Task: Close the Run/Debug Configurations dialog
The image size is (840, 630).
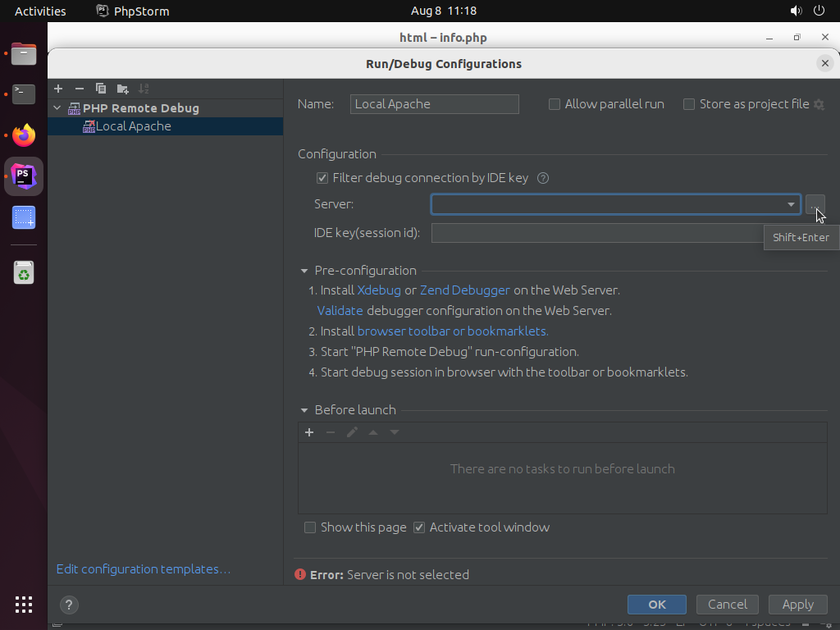Action: (x=825, y=63)
